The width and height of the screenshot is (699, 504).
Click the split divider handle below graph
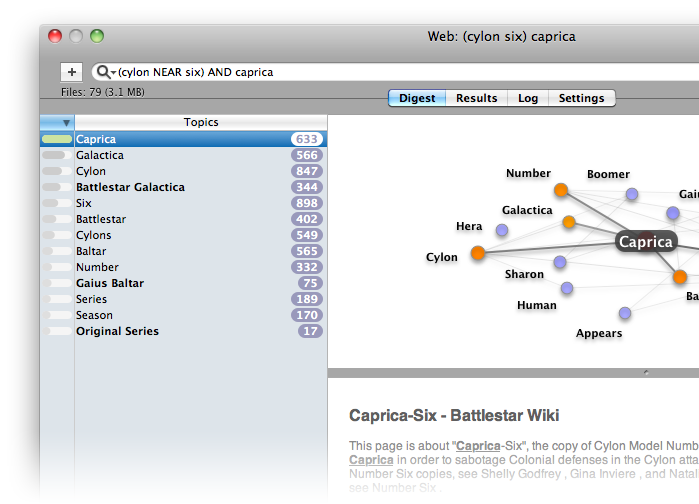(x=646, y=373)
